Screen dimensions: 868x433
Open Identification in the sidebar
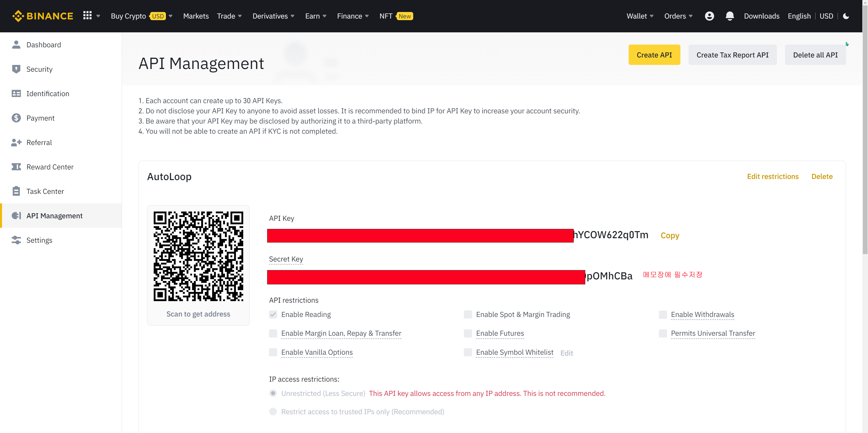point(47,94)
